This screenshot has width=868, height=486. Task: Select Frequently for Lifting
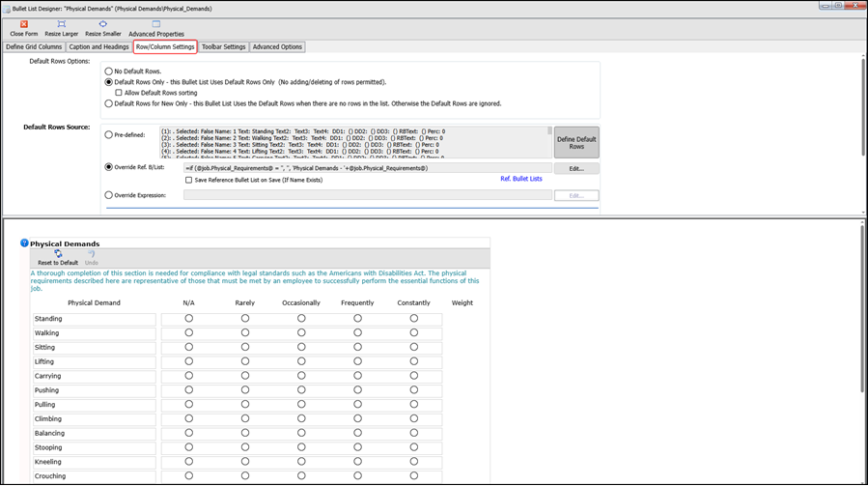pos(357,361)
